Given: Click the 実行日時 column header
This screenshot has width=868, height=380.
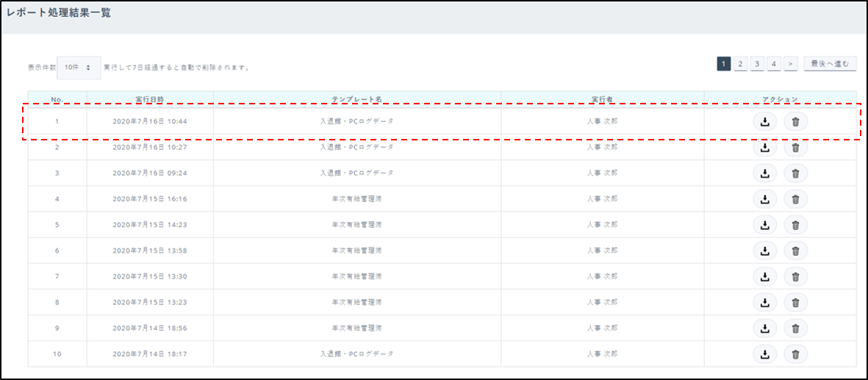Looking at the screenshot, I should [150, 98].
